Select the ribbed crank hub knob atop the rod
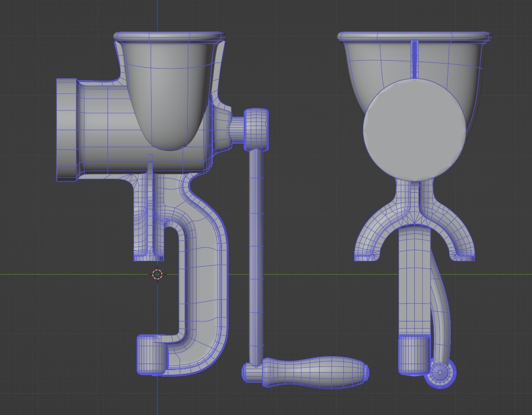532x415 pixels. pyautogui.click(x=256, y=129)
